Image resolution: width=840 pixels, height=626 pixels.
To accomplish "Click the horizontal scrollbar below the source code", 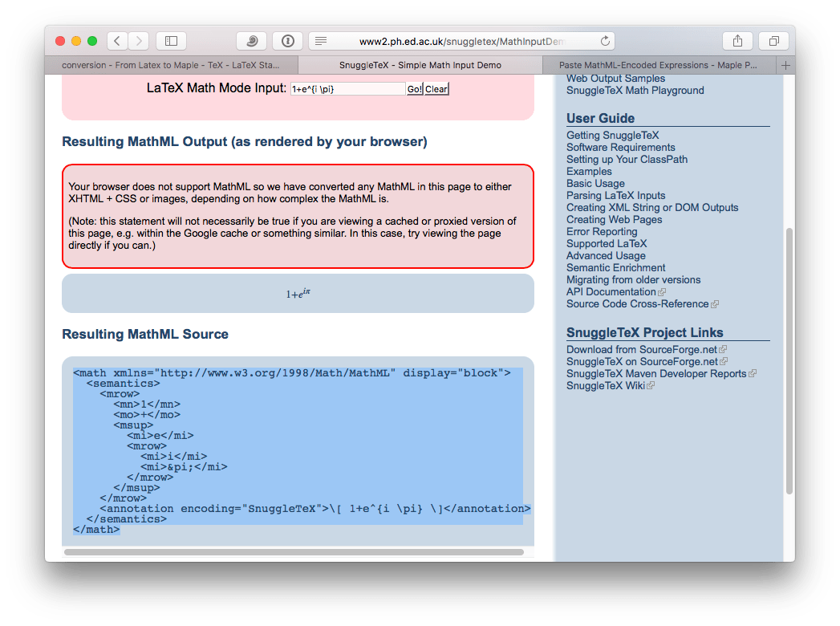I will (x=297, y=552).
